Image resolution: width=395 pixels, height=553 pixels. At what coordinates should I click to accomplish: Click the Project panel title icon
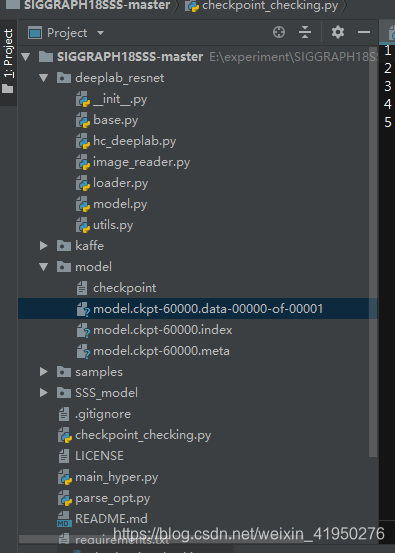point(35,33)
